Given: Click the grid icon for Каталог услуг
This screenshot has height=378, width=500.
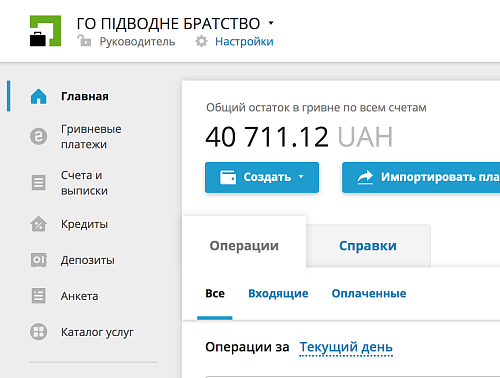Looking at the screenshot, I should [x=39, y=332].
